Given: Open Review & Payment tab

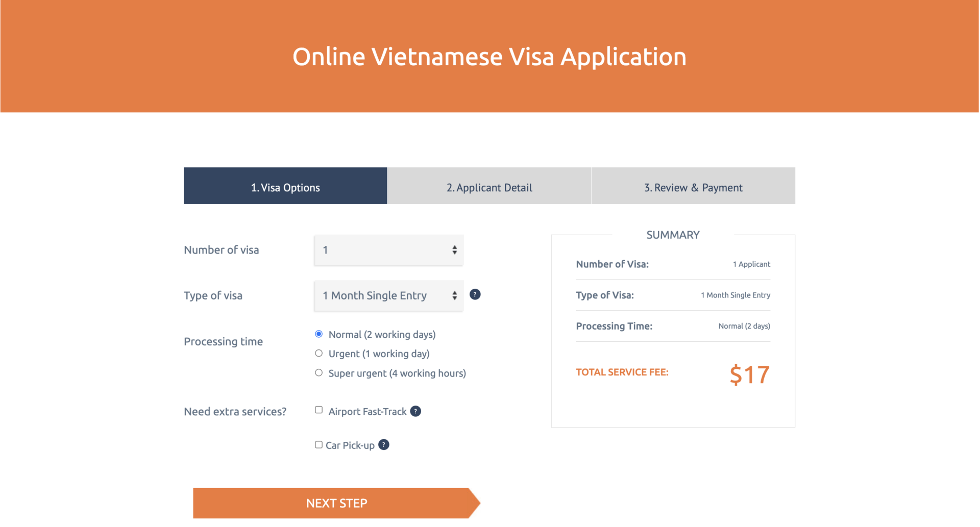Looking at the screenshot, I should [693, 186].
